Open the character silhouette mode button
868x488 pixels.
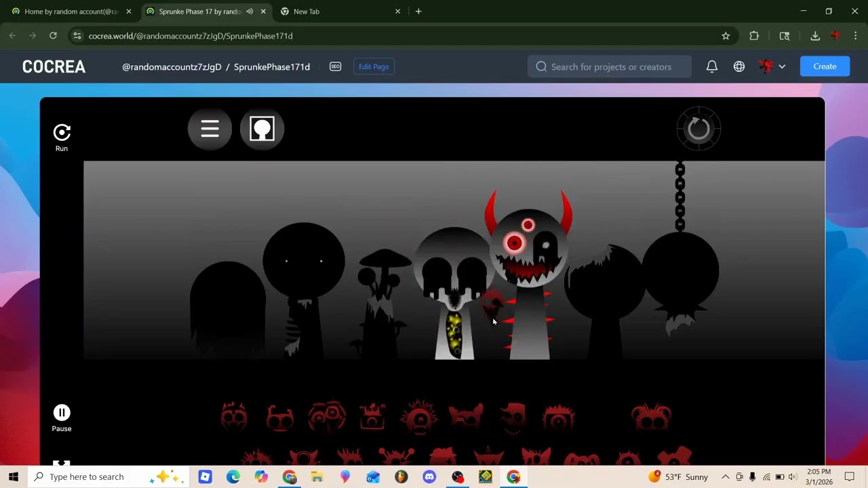click(x=262, y=129)
